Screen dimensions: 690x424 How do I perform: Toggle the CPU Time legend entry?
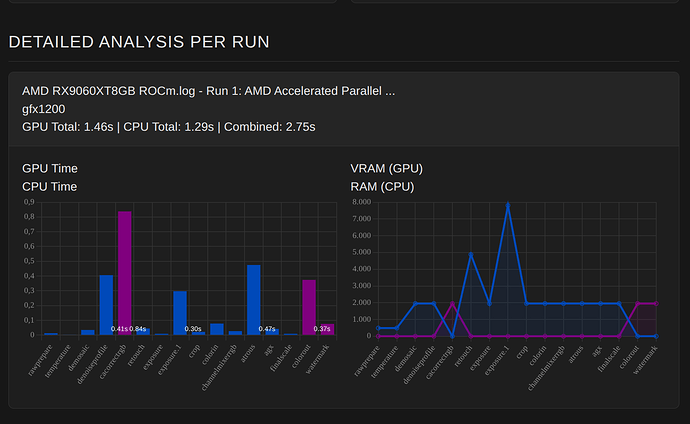(50, 186)
